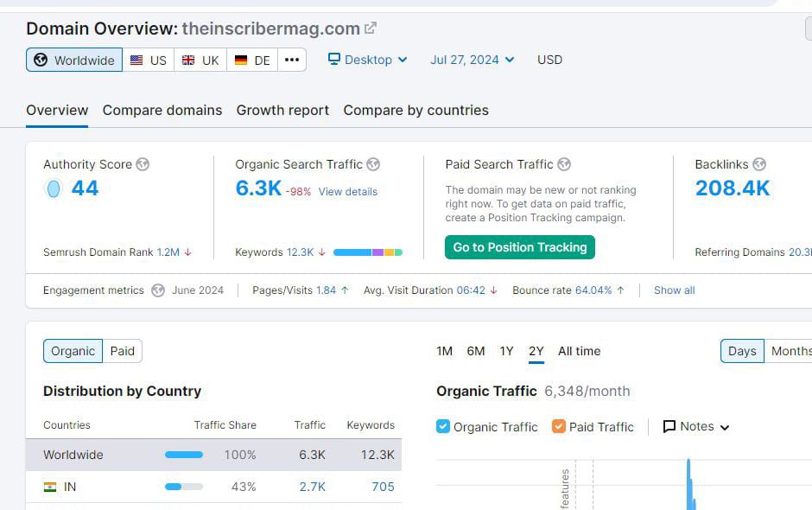Click the USD currency label
Image resolution: width=812 pixels, height=510 pixels.
pyautogui.click(x=549, y=60)
